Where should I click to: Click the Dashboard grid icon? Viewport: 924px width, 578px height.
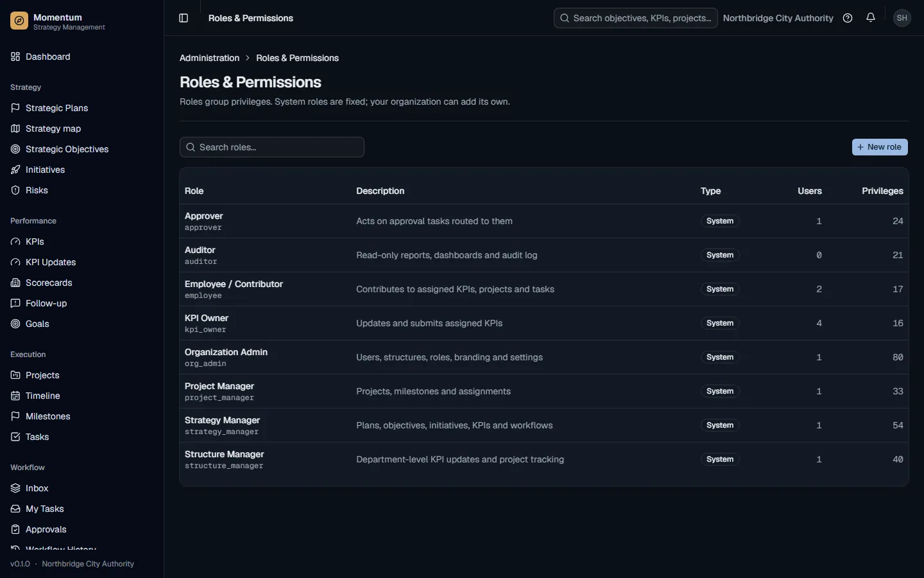(15, 57)
